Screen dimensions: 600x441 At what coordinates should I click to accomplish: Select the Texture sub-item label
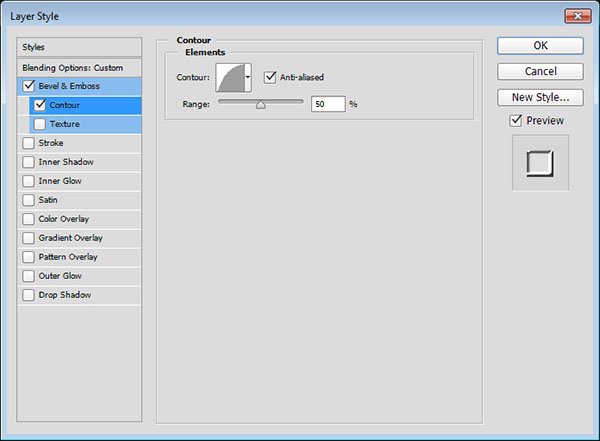pos(65,124)
